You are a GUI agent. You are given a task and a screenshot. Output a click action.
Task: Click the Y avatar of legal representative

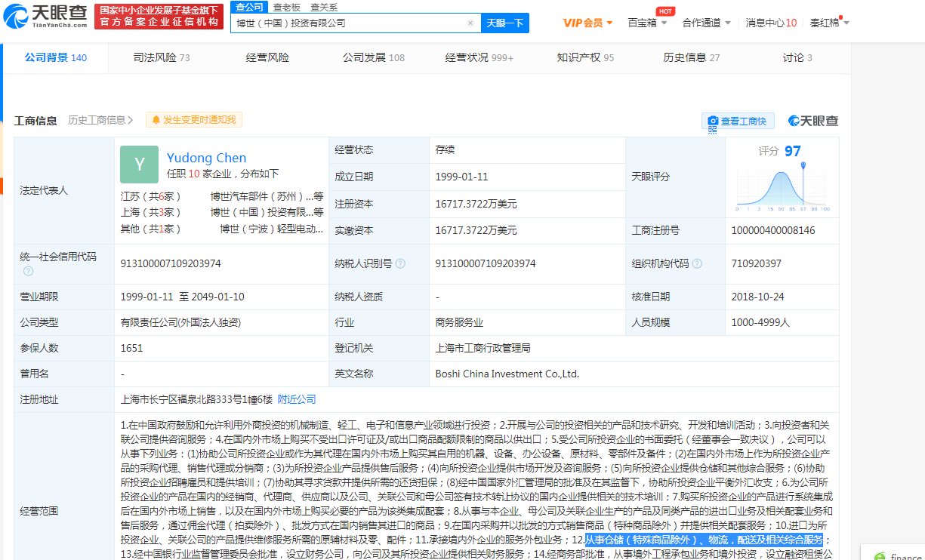click(x=140, y=165)
